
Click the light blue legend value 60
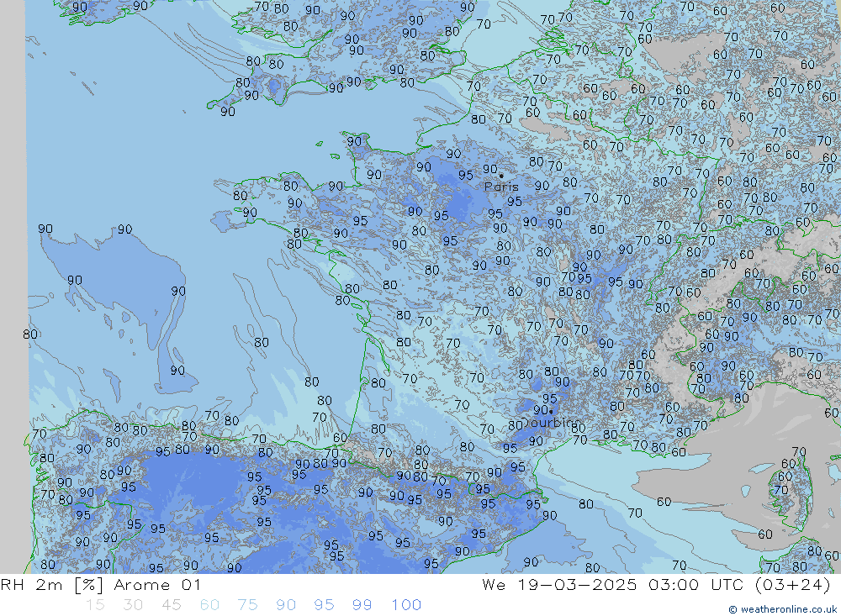click(x=209, y=605)
